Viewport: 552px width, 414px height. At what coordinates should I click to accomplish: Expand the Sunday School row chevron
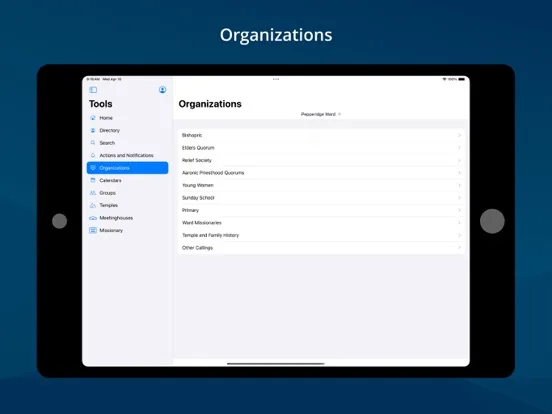pyautogui.click(x=459, y=198)
